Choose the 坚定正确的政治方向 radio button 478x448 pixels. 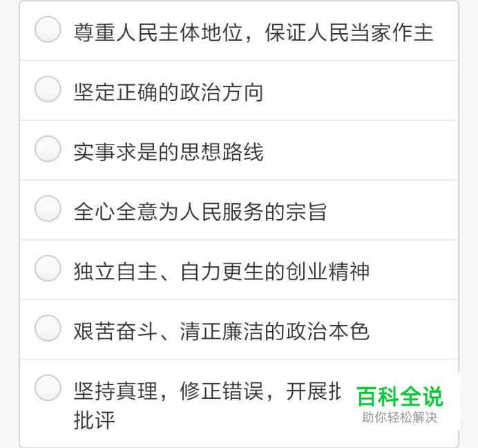tap(48, 90)
